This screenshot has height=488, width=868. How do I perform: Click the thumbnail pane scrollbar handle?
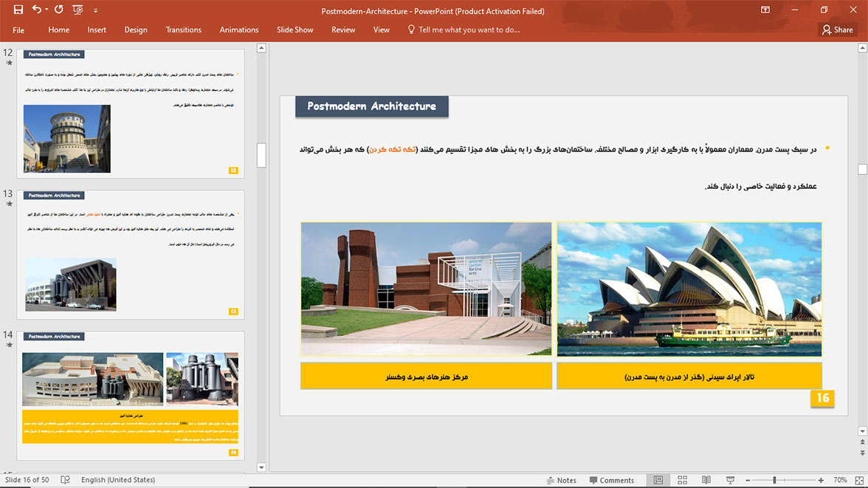262,155
